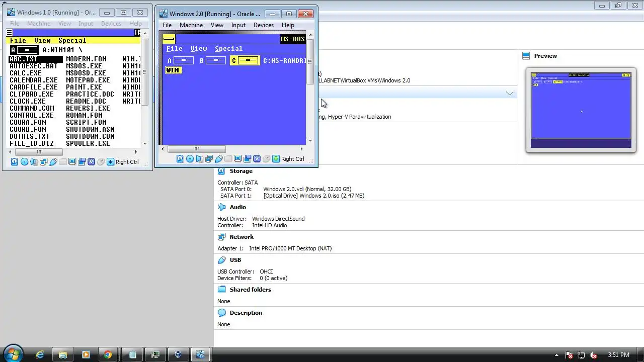
Task: Open Shared folders section link
Action: (x=251, y=290)
